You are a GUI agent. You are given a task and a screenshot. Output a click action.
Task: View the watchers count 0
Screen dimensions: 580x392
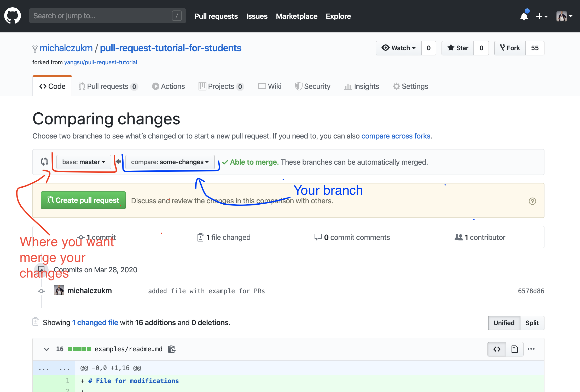click(429, 48)
